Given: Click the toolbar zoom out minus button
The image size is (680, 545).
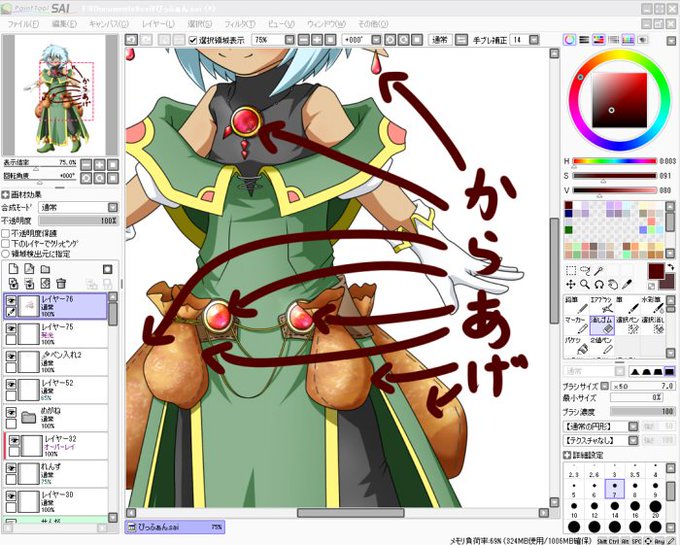Looking at the screenshot, I should coord(304,40).
